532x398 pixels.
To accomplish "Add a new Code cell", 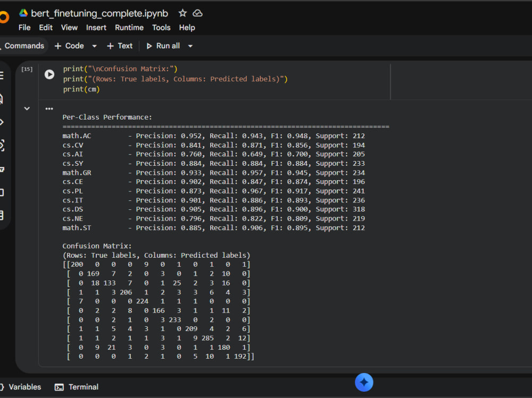I will (x=69, y=46).
